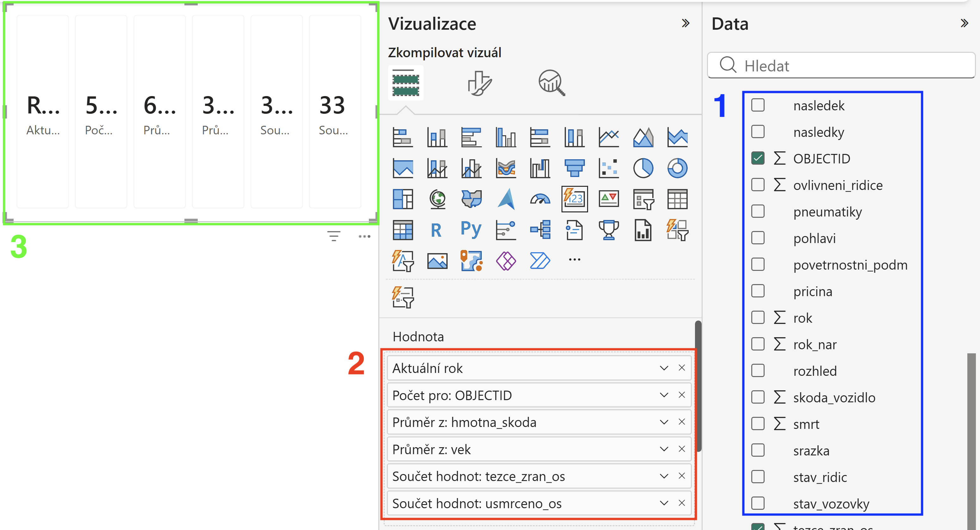This screenshot has width=980, height=530.
Task: Remove Součet hodnot: tezce_zran_os field
Action: tap(682, 476)
